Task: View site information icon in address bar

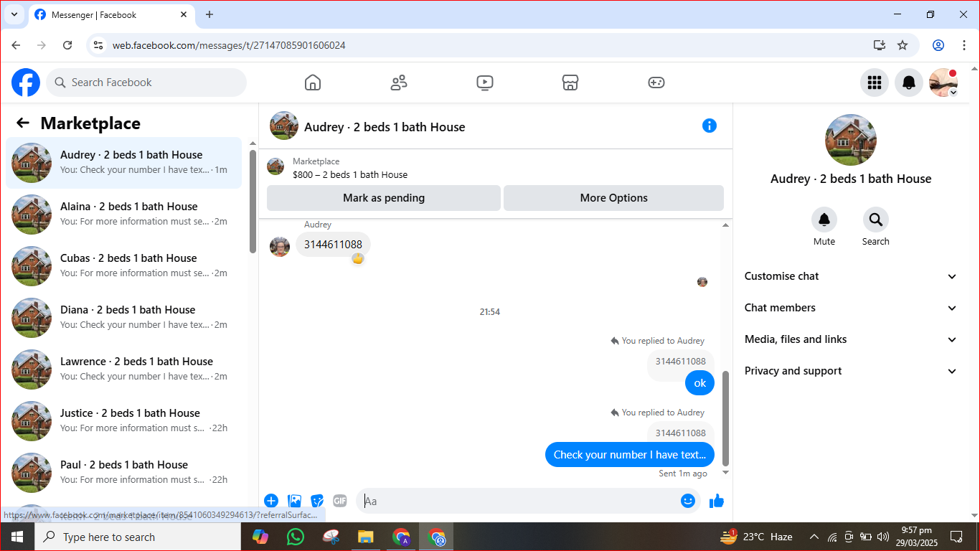Action: click(x=99, y=45)
